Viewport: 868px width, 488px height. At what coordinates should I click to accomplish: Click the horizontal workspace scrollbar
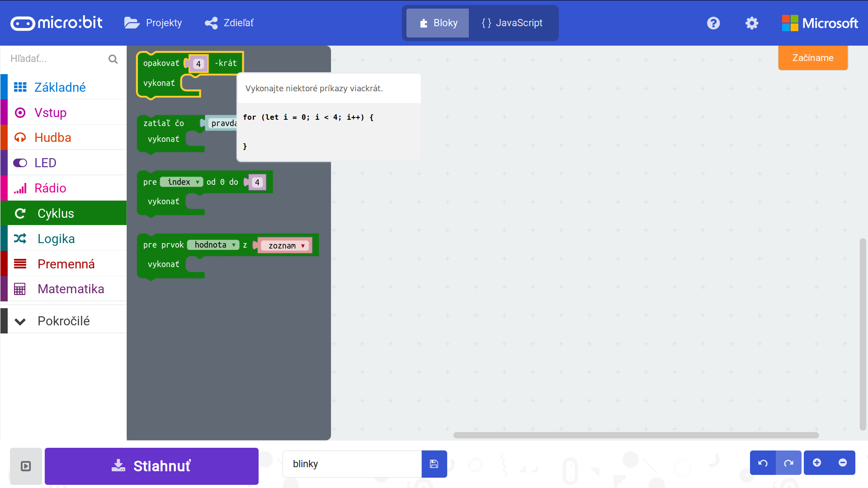click(636, 435)
